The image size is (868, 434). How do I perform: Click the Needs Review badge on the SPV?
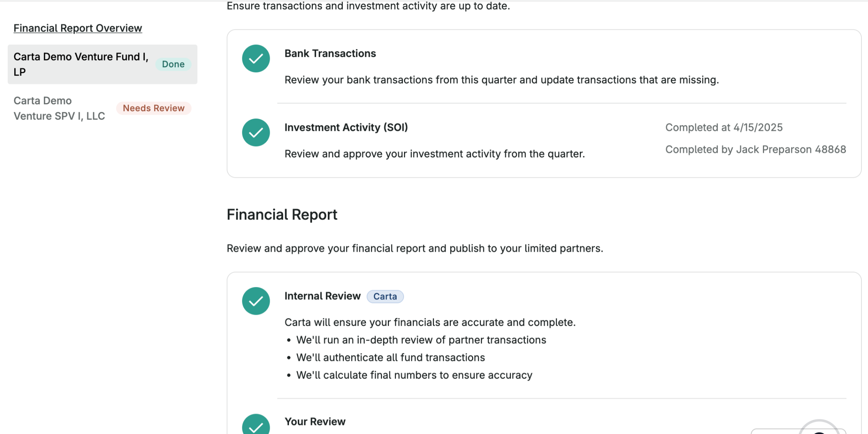click(154, 108)
